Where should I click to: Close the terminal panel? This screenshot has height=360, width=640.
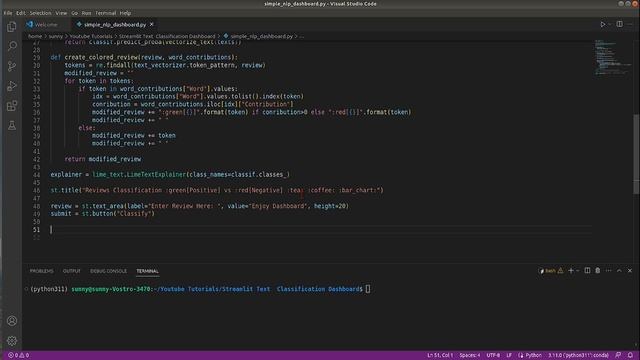(x=630, y=271)
